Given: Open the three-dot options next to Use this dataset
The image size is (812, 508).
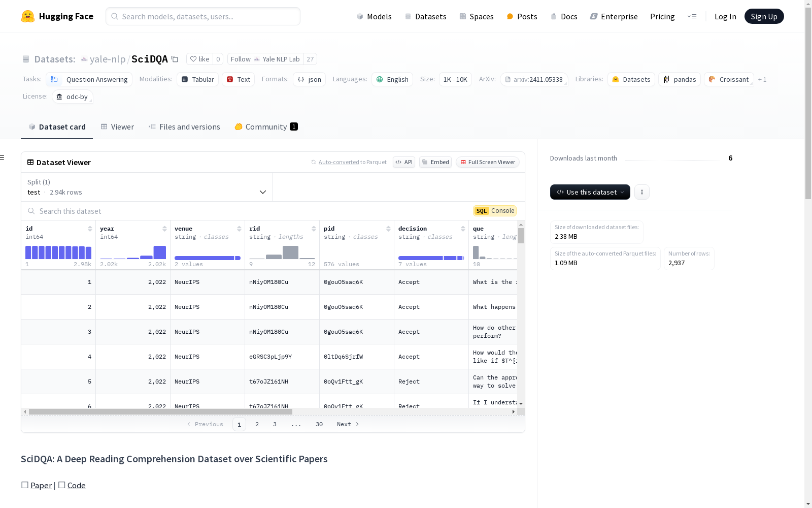Looking at the screenshot, I should point(642,192).
